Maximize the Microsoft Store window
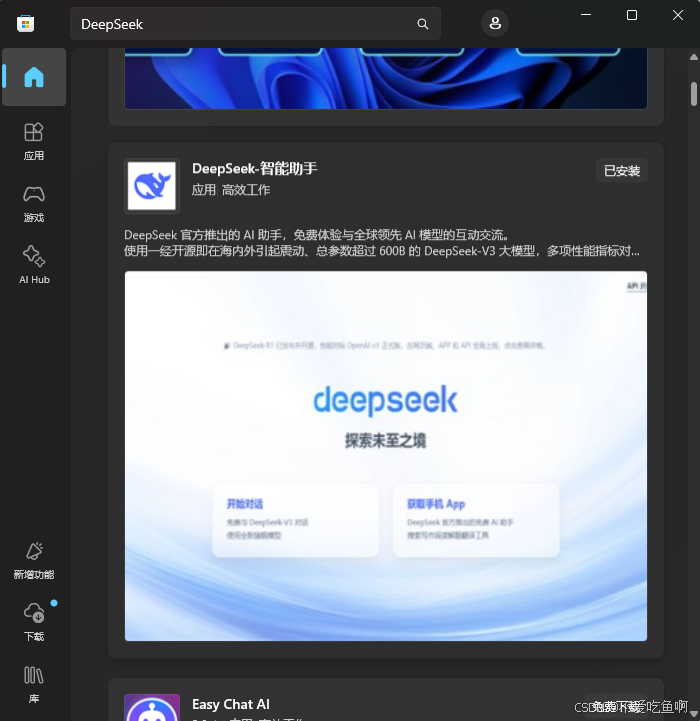 (632, 15)
